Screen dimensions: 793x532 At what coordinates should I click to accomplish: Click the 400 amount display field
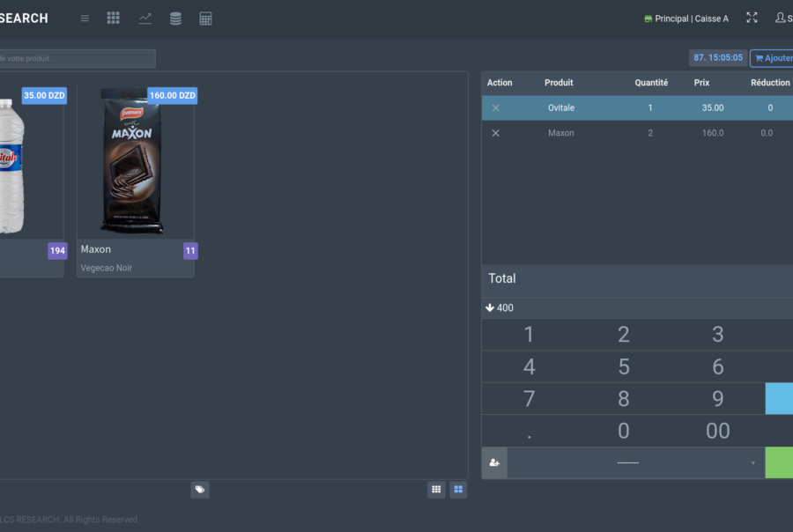tap(637, 308)
